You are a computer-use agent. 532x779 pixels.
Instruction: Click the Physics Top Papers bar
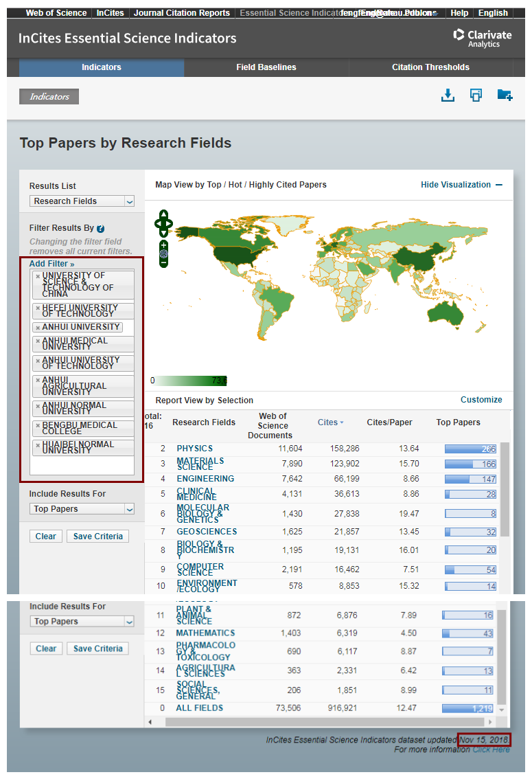[470, 449]
